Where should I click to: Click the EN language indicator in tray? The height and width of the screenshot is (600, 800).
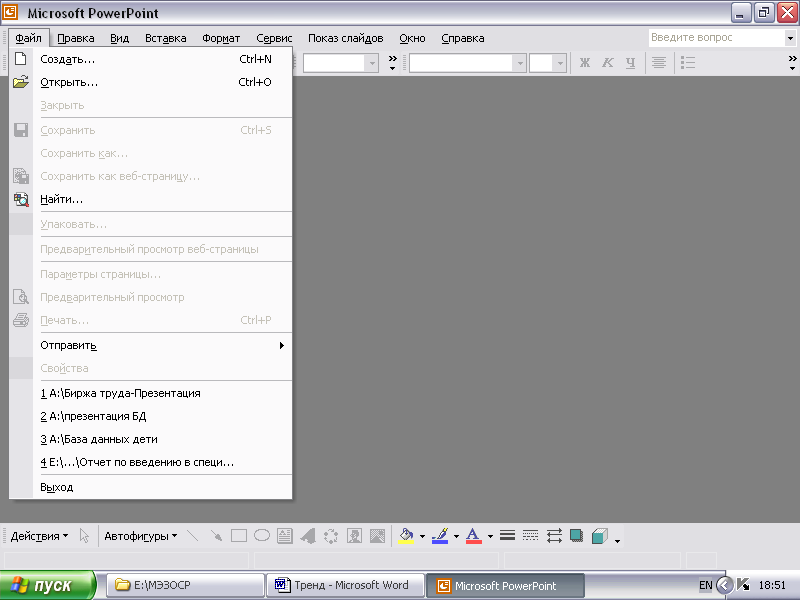coord(706,585)
